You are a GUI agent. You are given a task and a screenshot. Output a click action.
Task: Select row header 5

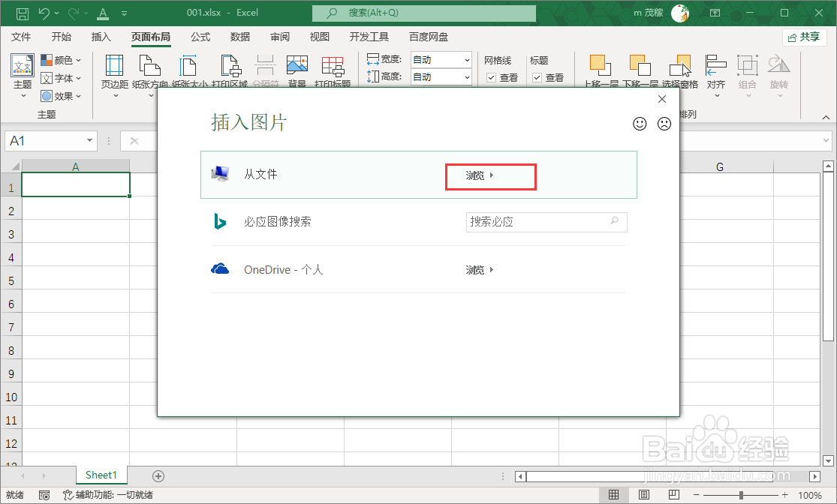pos(11,281)
